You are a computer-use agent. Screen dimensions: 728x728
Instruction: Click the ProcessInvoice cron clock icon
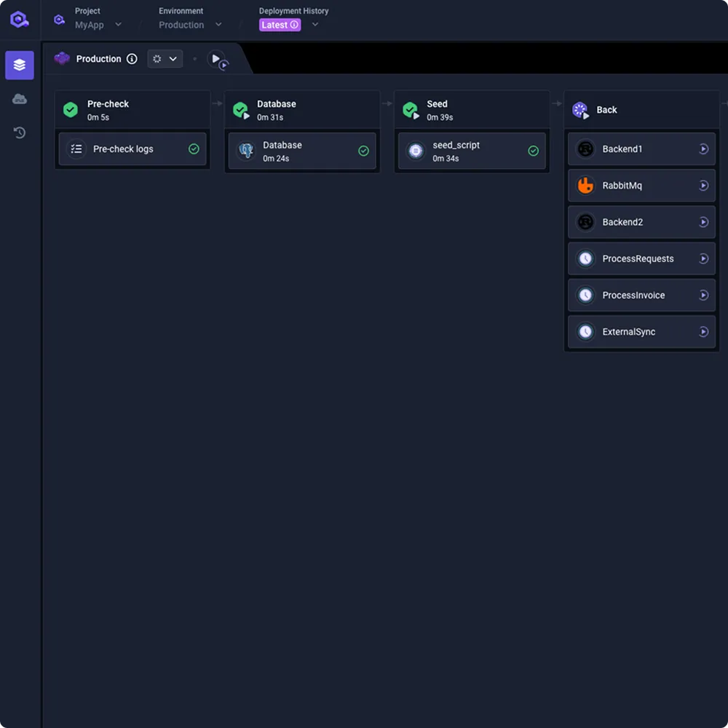[585, 296]
